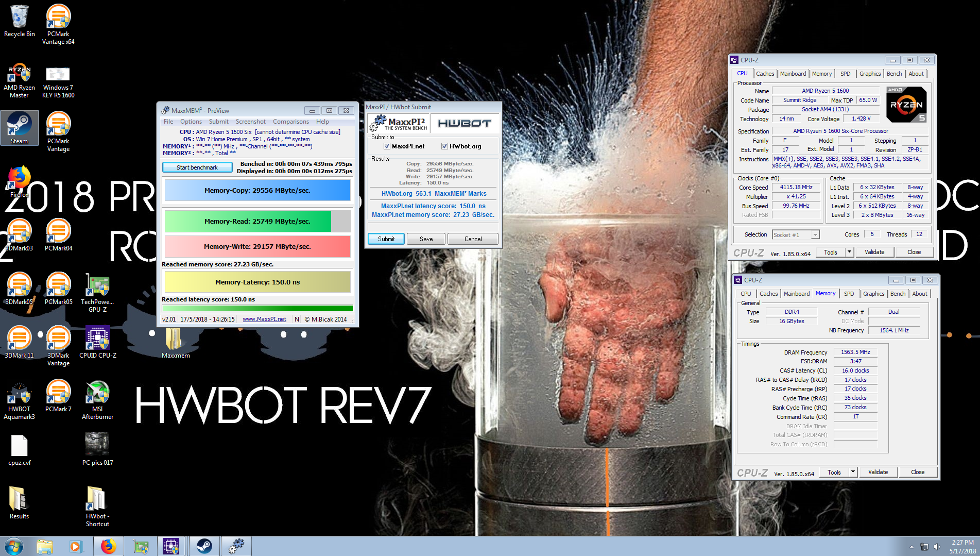Open the PCMark04 desktop shortcut
The image size is (980, 556).
[58, 235]
